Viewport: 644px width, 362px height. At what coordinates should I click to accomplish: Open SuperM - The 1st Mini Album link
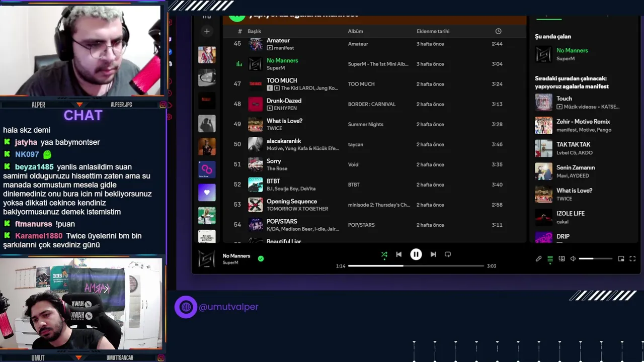click(x=378, y=64)
